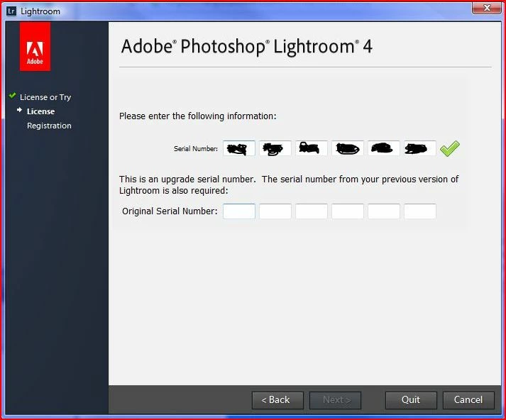Go back with the < Back button

(x=277, y=400)
